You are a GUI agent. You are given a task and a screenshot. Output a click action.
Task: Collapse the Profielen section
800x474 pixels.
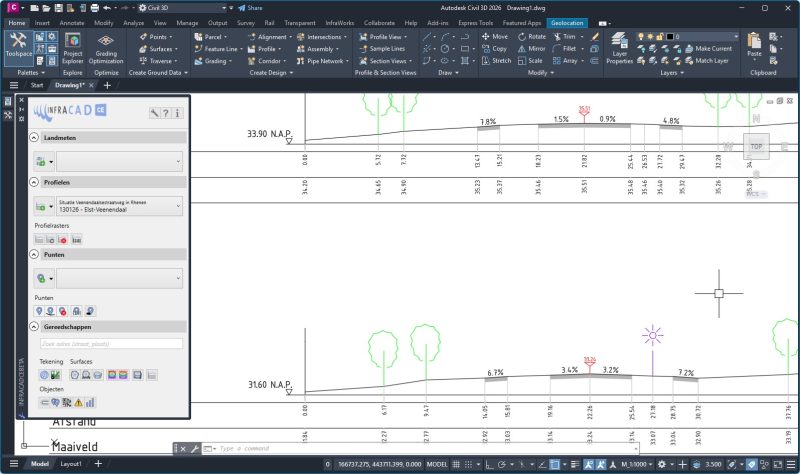click(34, 182)
